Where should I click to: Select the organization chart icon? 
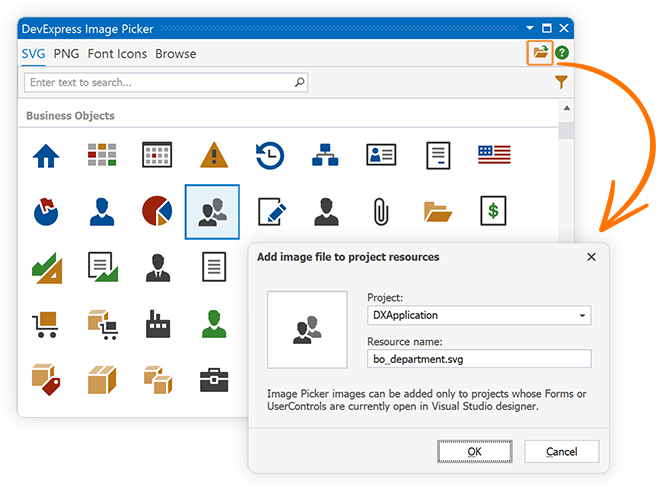tap(325, 155)
